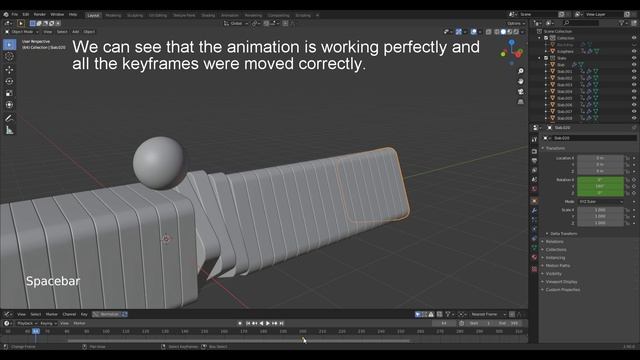Select the Measure tool
Viewport: 640px width, 360px height.
(x=9, y=130)
